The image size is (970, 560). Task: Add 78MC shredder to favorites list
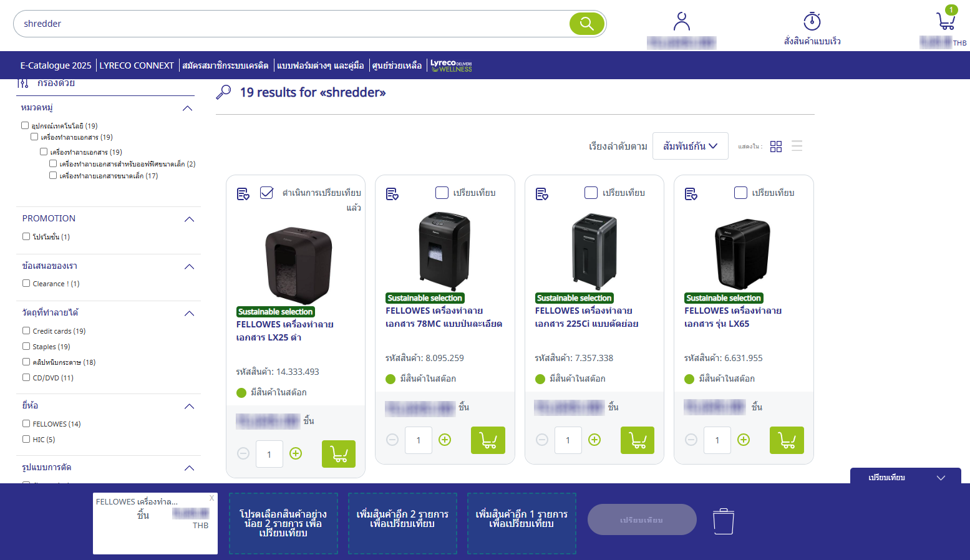pyautogui.click(x=392, y=194)
